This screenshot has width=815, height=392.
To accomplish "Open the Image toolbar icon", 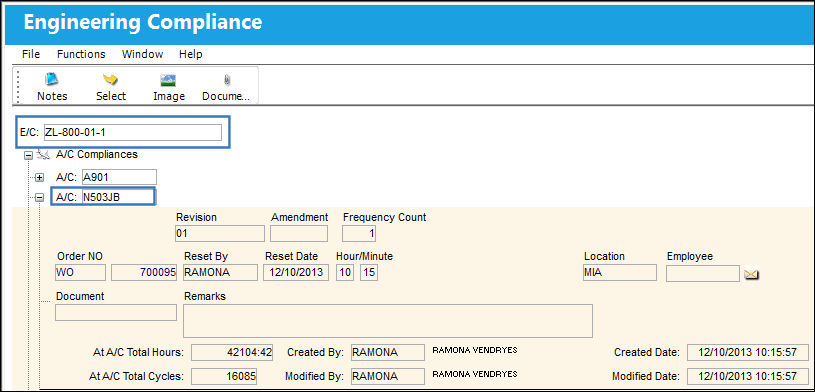I will 169,87.
